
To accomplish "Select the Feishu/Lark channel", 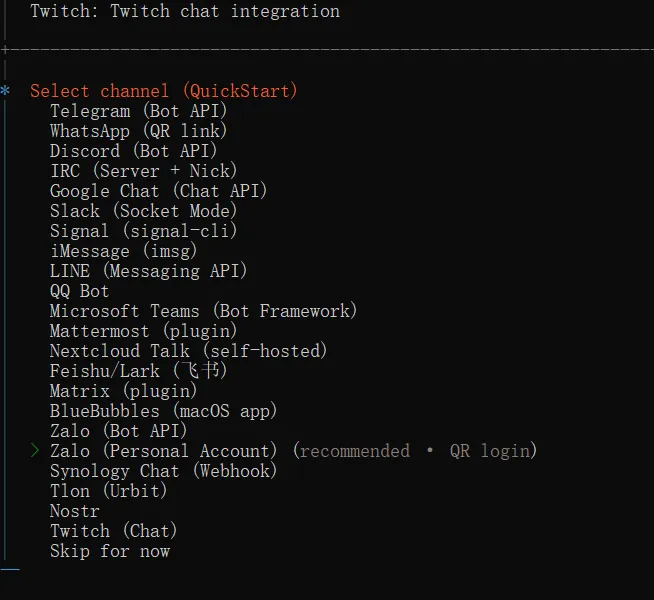I will click(138, 371).
